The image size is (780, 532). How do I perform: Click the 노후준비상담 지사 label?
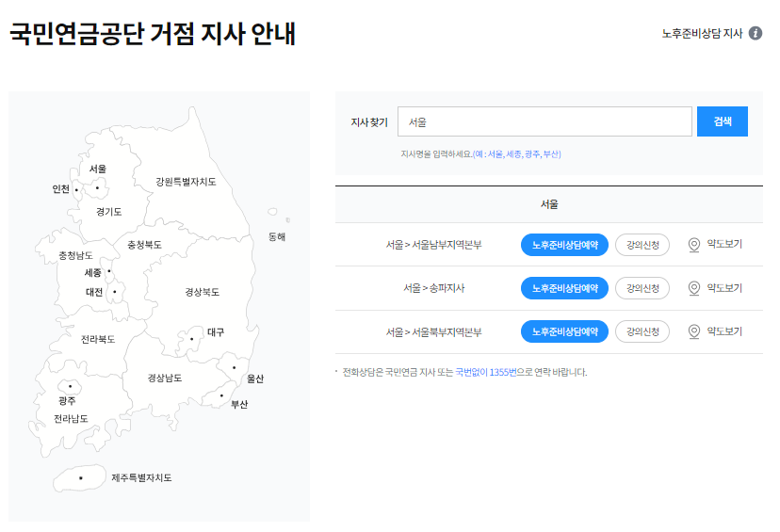pos(702,33)
